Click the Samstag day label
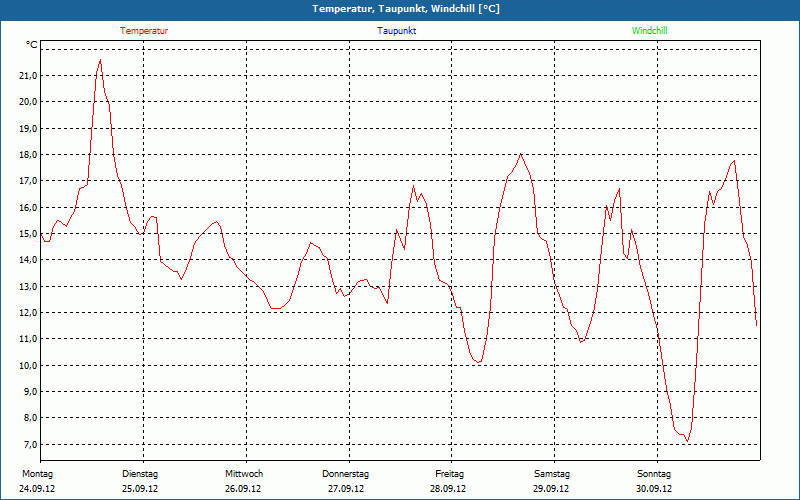The height and width of the screenshot is (500, 800). 552,474
